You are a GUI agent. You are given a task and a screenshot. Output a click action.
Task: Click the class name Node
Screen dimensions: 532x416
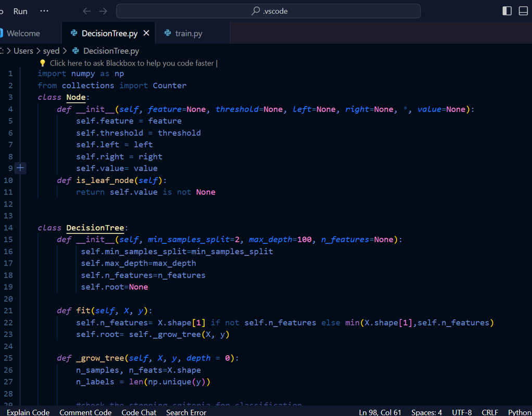click(76, 97)
